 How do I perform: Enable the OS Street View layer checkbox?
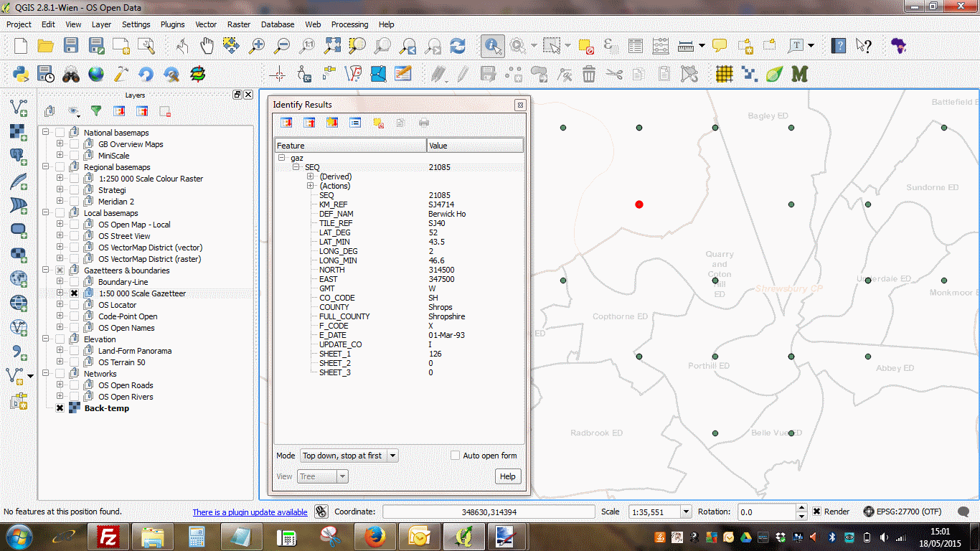pos(74,236)
